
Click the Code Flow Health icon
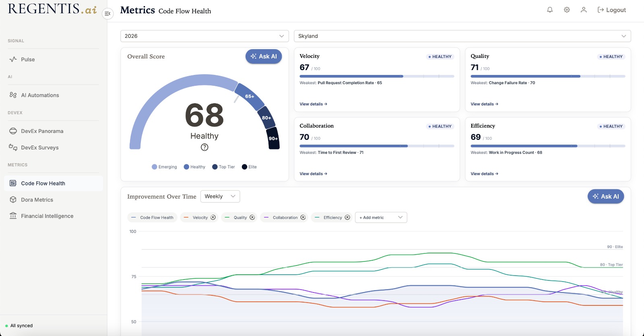click(13, 183)
